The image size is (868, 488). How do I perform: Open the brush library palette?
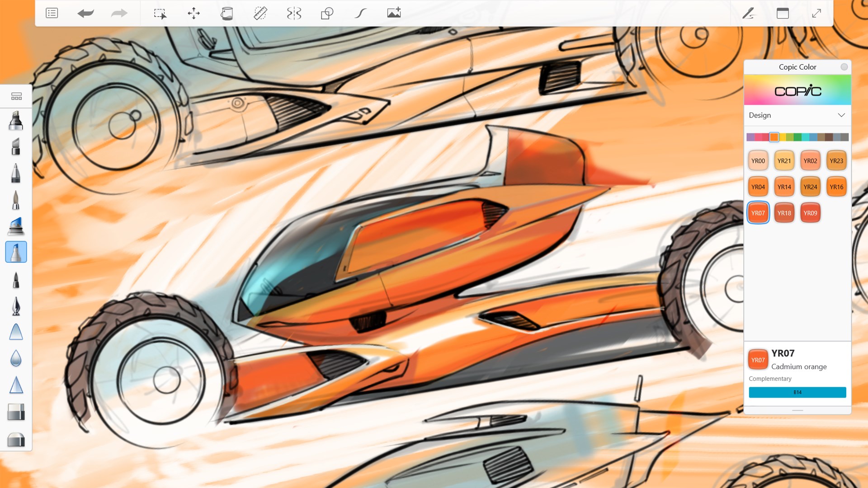(x=16, y=96)
